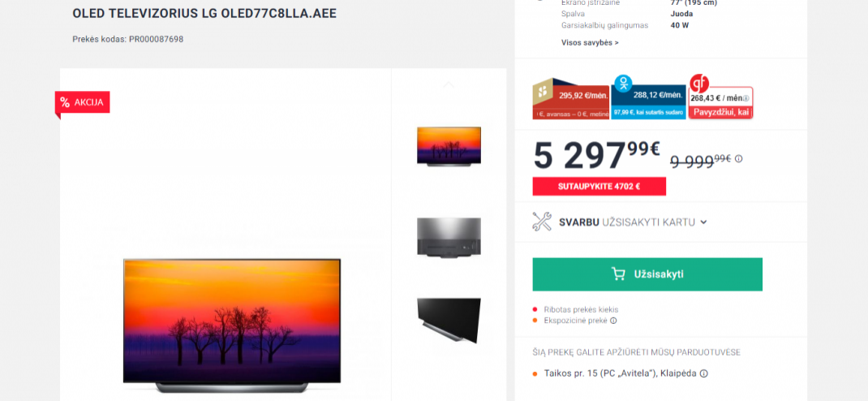Click the wrench and screwdriver tools icon
This screenshot has width=868, height=401.
(x=542, y=222)
